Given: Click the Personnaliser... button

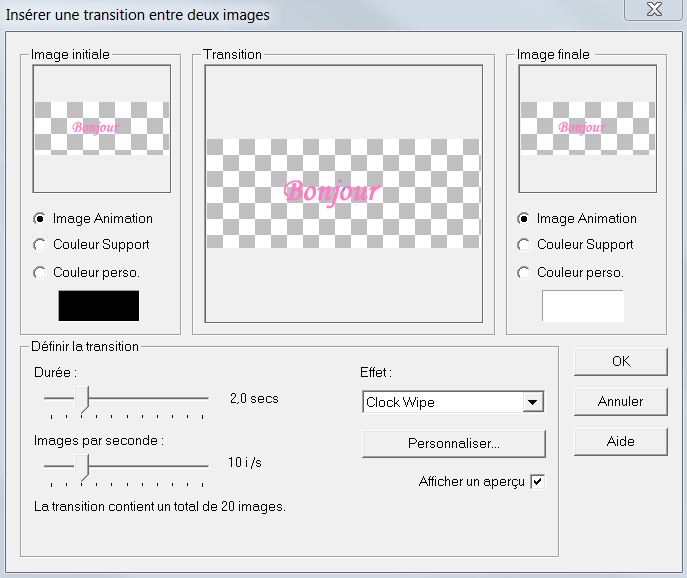Looking at the screenshot, I should click(x=453, y=443).
